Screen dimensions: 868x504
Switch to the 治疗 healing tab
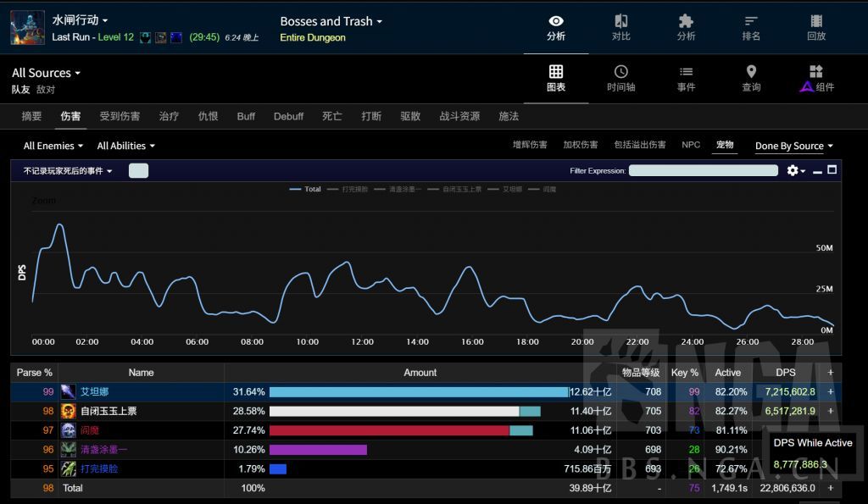point(169,116)
